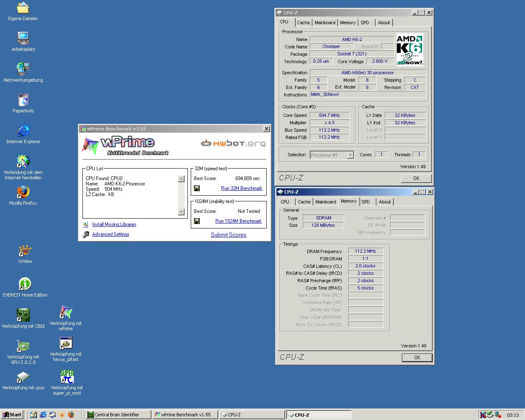525x420 pixels.
Task: Open the Start menu
Action: click(11, 415)
